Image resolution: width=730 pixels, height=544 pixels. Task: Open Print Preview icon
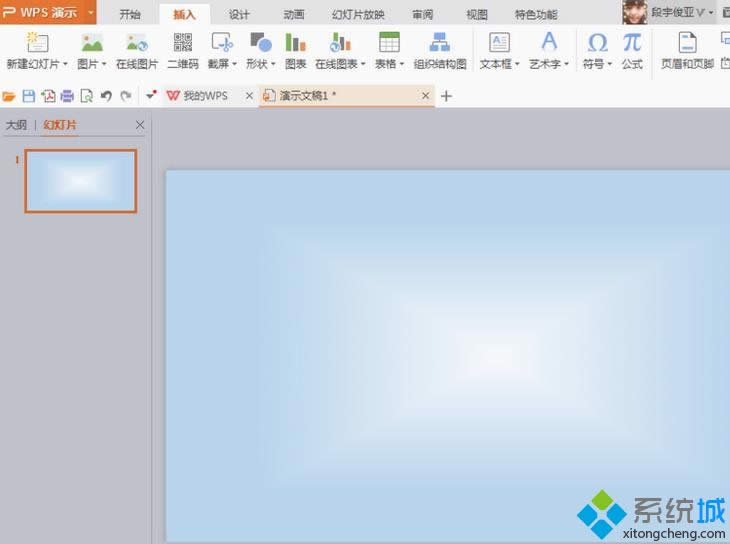point(87,96)
